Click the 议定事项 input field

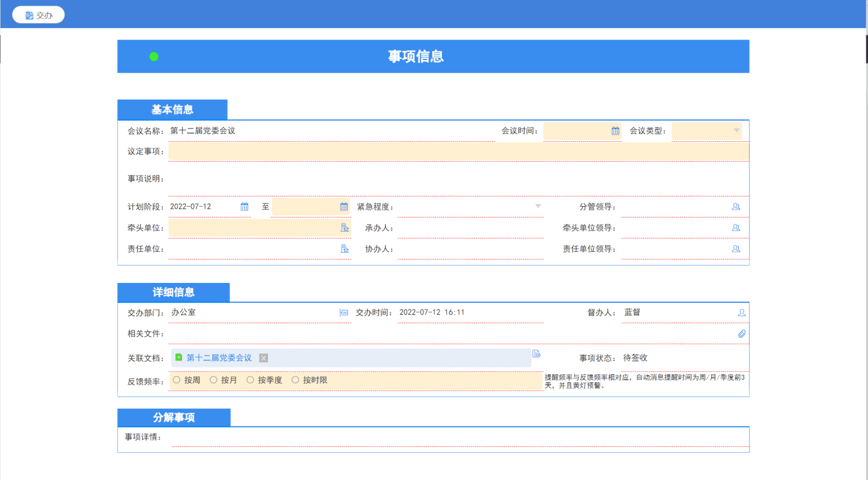(x=459, y=151)
